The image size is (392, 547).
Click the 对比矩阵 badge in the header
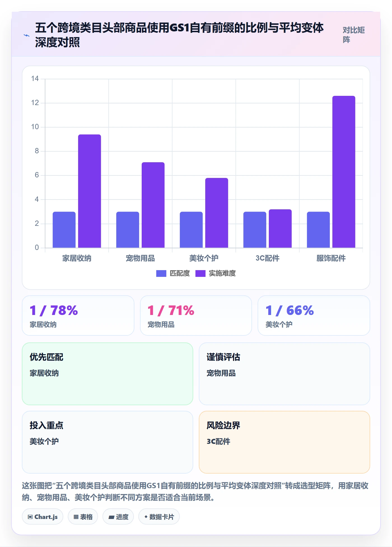click(x=354, y=35)
